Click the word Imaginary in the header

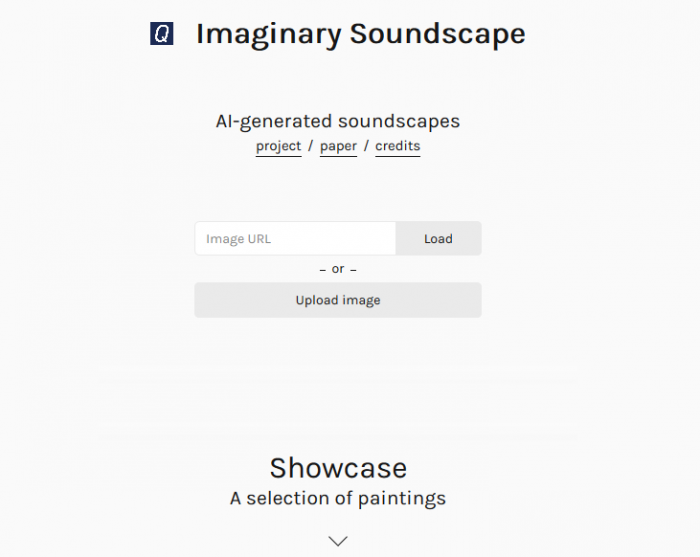[x=268, y=35]
